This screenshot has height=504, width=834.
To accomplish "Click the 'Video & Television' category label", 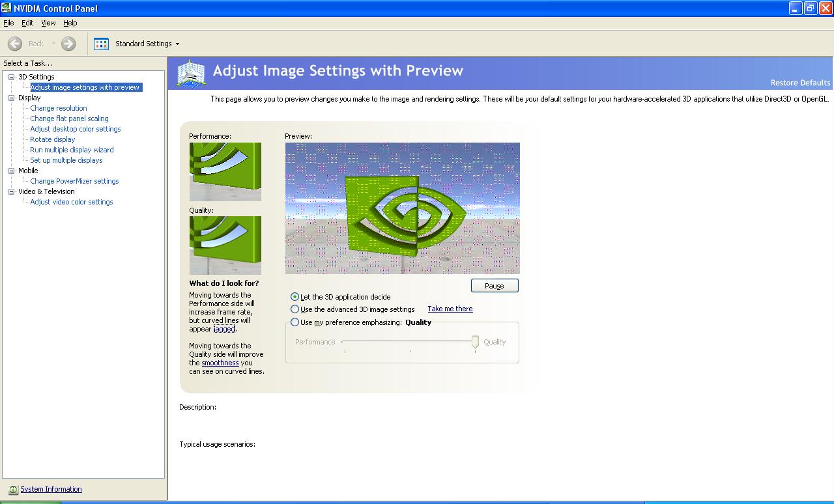I will pyautogui.click(x=46, y=191).
